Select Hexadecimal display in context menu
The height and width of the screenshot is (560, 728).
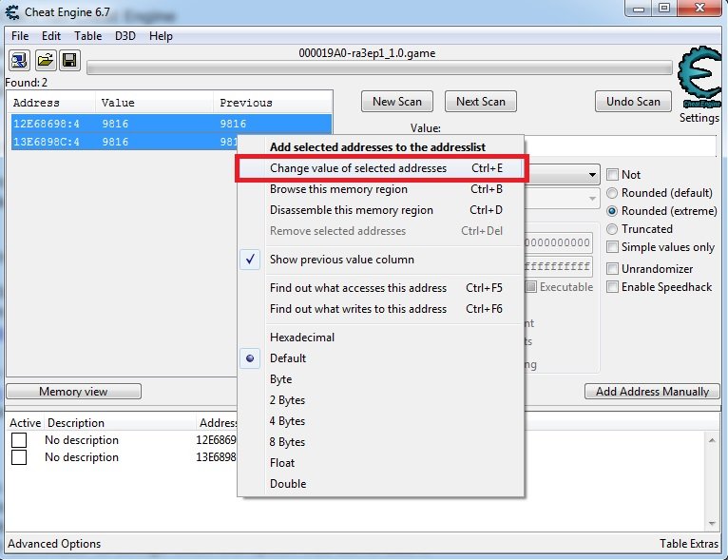[381, 338]
